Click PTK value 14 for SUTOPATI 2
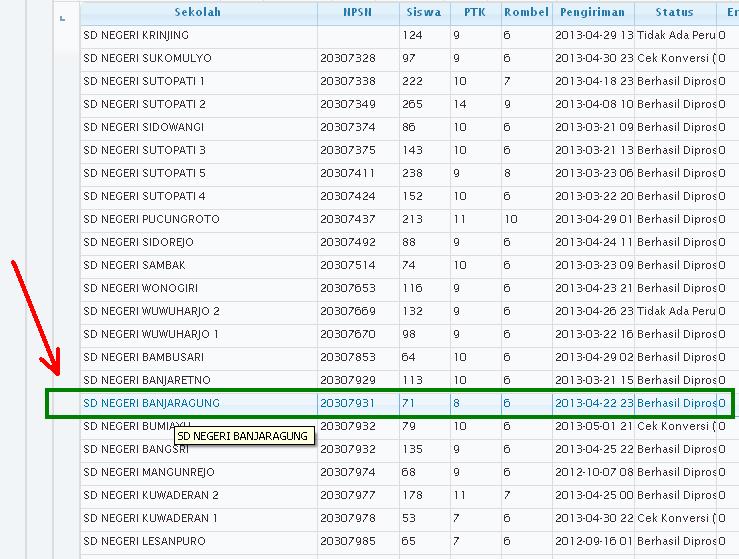Viewport: 739px width, 559px height. [x=460, y=105]
